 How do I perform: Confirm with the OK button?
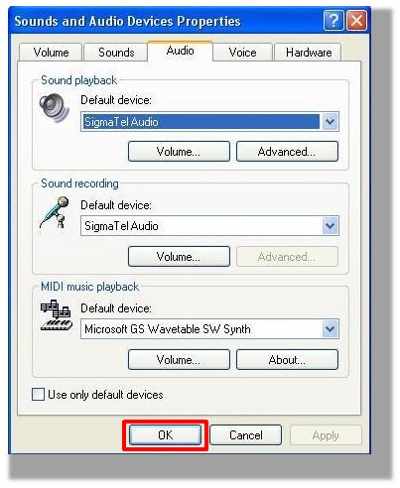pyautogui.click(x=165, y=435)
